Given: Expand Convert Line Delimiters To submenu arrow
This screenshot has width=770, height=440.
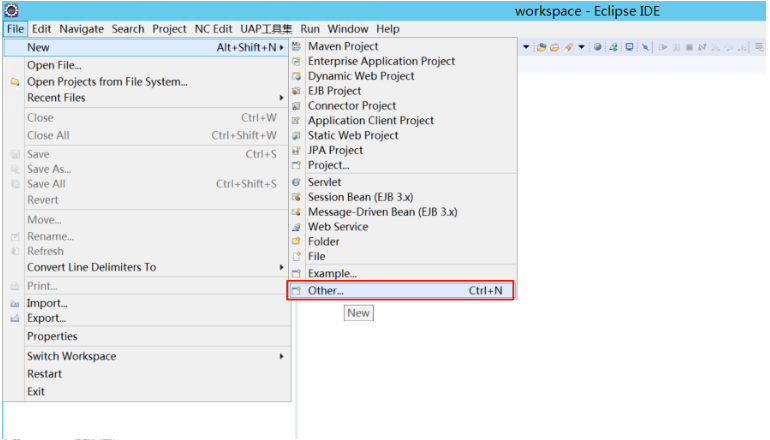Looking at the screenshot, I should coord(281,267).
